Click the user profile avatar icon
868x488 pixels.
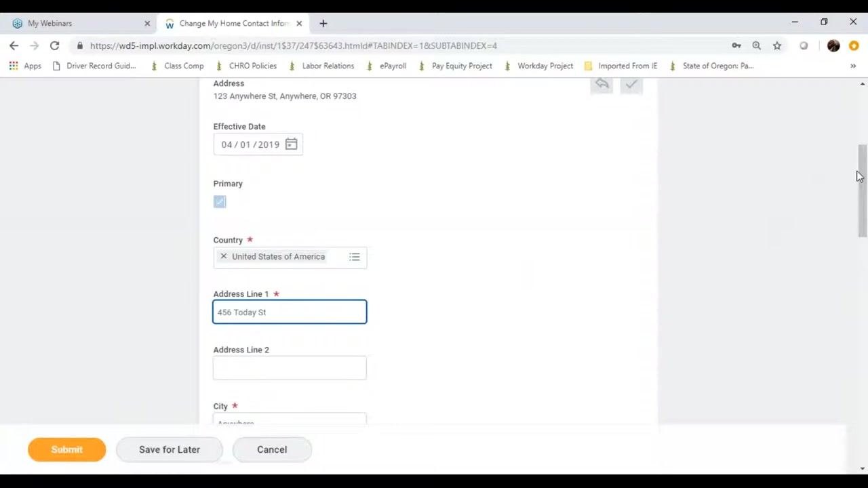click(x=833, y=45)
